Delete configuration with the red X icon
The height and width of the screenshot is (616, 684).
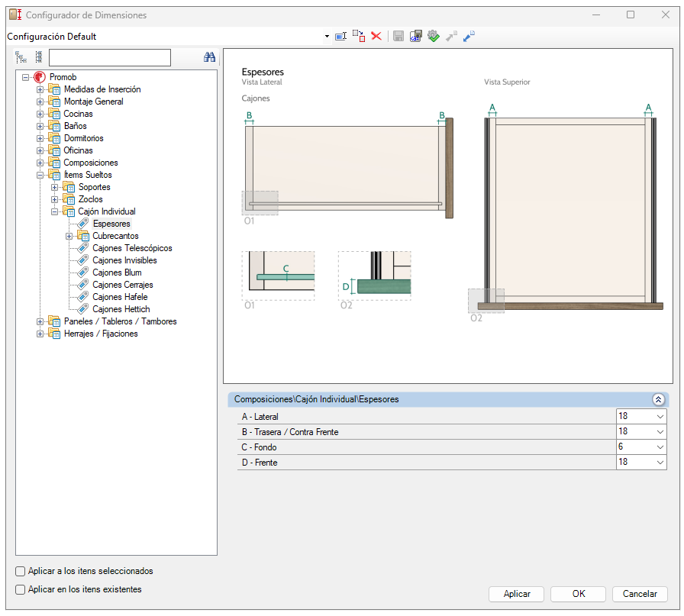point(376,36)
